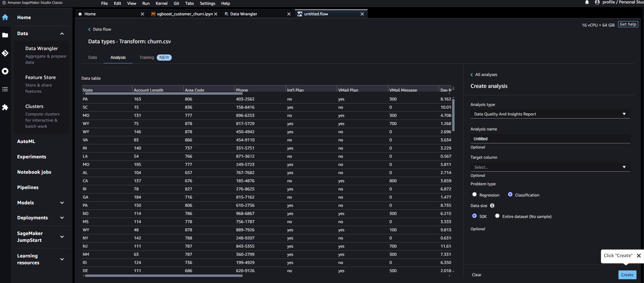Select the Classification problem type

coord(510,194)
